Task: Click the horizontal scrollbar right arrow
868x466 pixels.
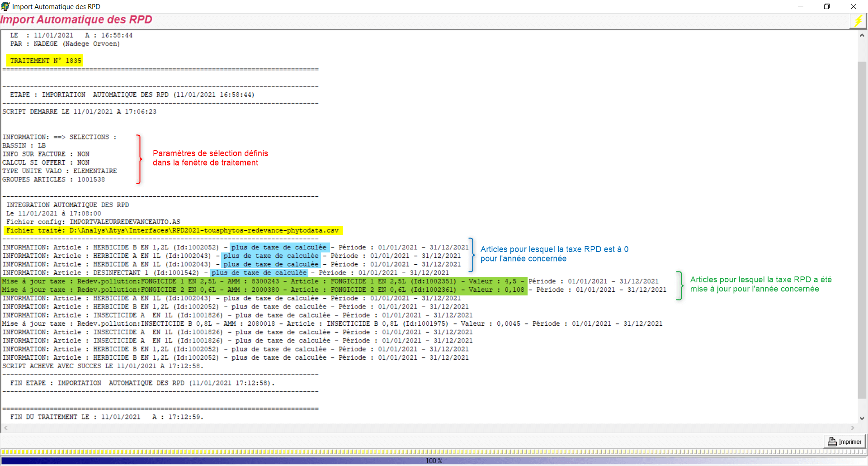Action: [x=853, y=428]
